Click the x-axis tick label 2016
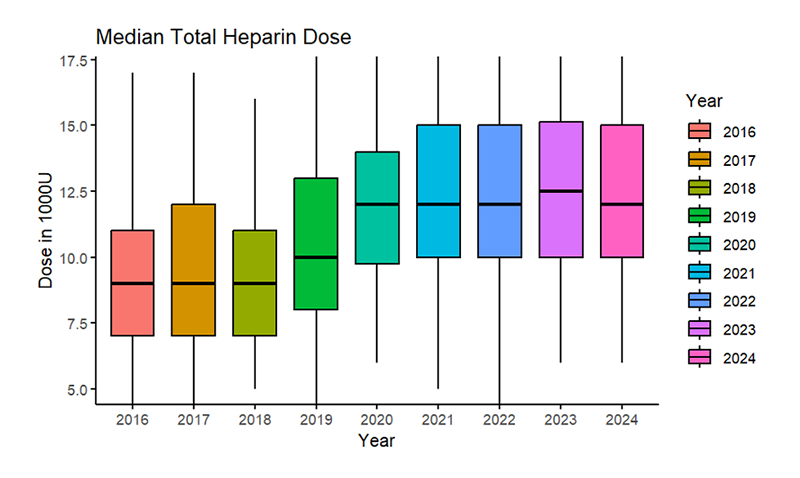Screen dimensions: 800x478 point(132,420)
